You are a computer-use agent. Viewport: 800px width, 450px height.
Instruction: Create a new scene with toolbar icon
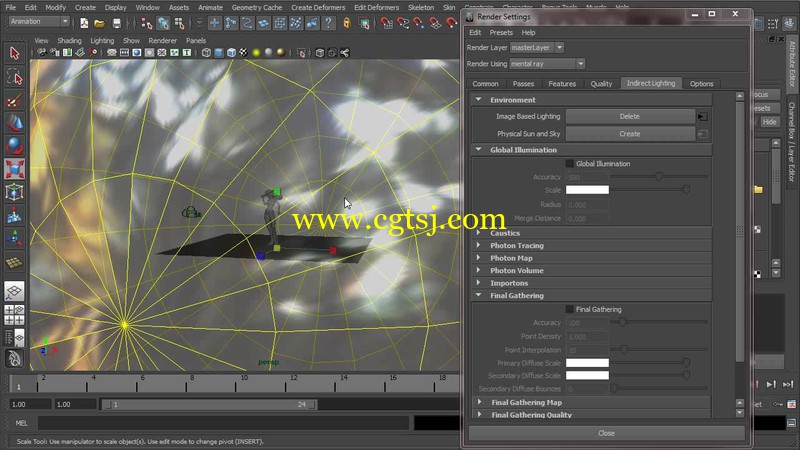tap(84, 23)
